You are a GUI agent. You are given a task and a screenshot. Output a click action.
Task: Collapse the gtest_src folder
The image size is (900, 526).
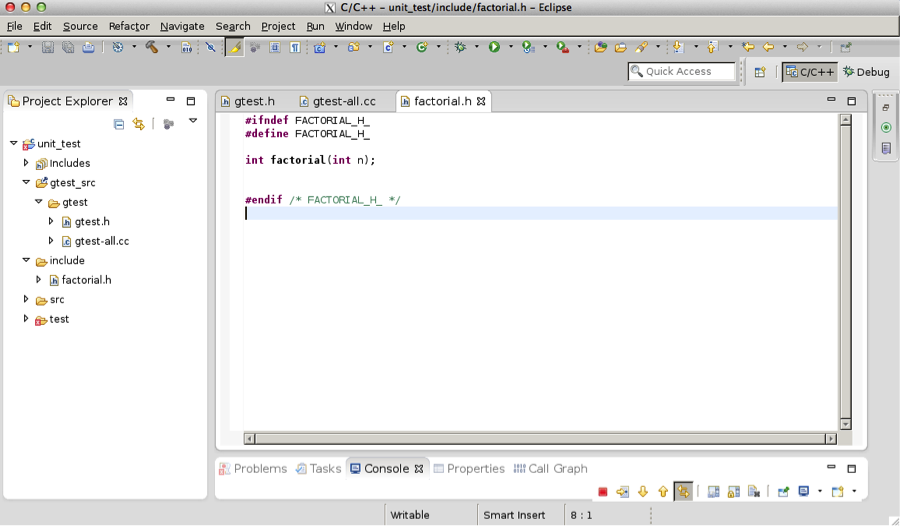[26, 182]
